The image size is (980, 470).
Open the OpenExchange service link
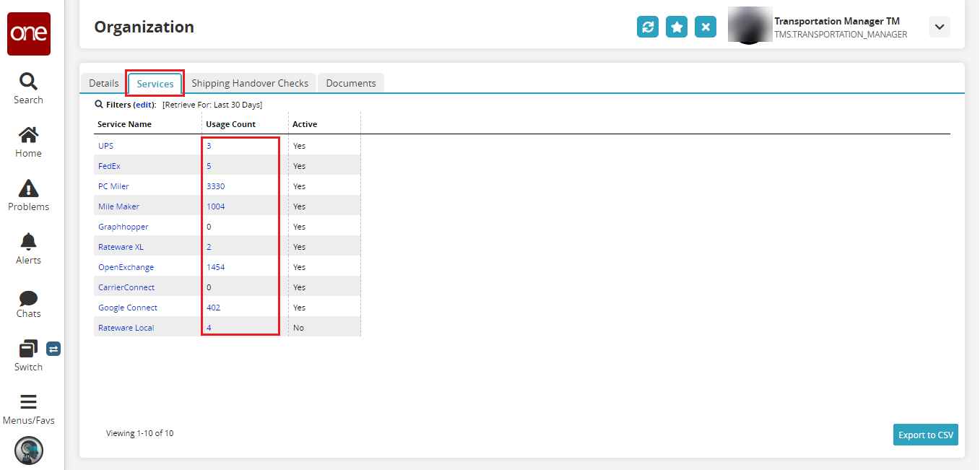click(126, 267)
